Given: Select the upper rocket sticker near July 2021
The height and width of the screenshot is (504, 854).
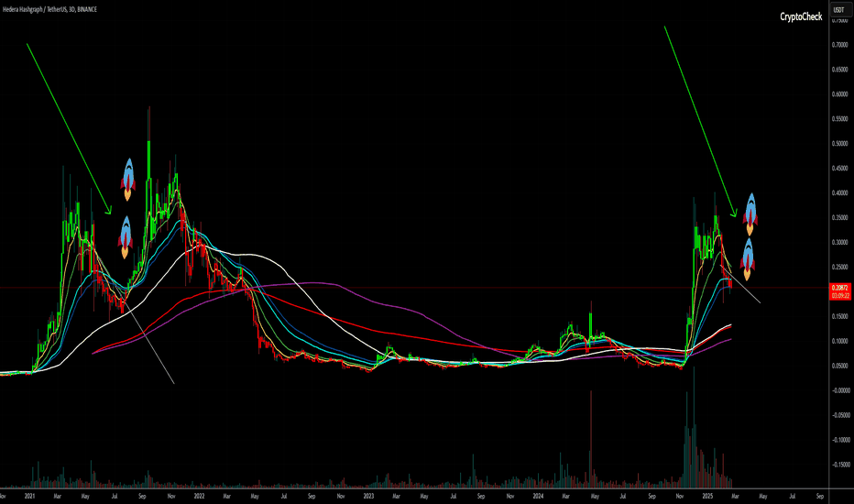Looking at the screenshot, I should click(x=128, y=180).
